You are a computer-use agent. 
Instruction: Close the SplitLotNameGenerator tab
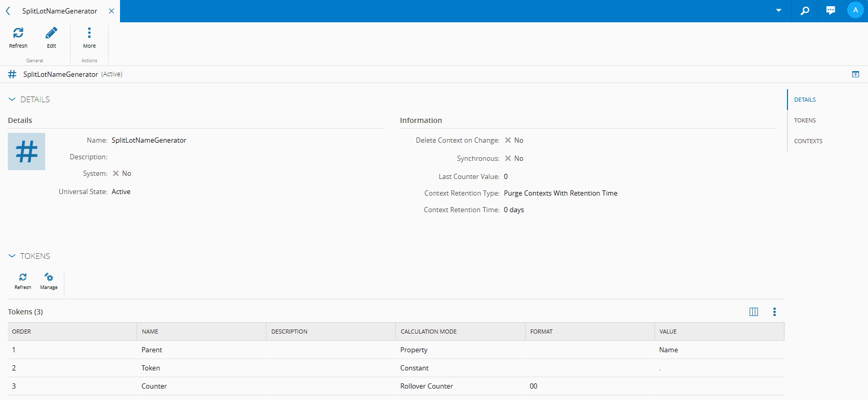coord(111,11)
